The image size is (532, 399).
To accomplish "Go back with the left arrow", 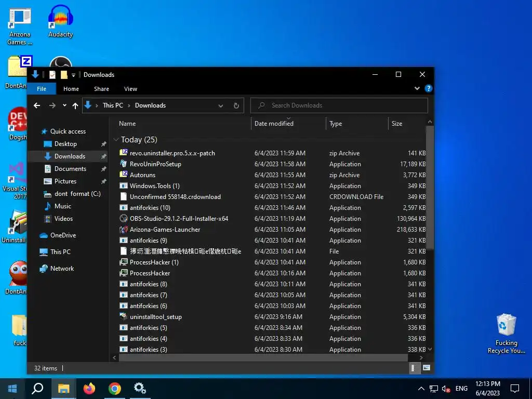I will [37, 105].
